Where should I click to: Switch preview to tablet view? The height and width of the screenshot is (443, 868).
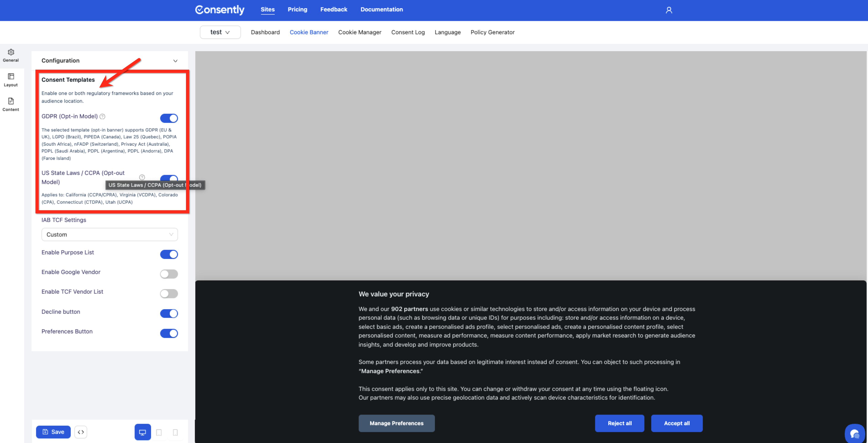coord(159,432)
